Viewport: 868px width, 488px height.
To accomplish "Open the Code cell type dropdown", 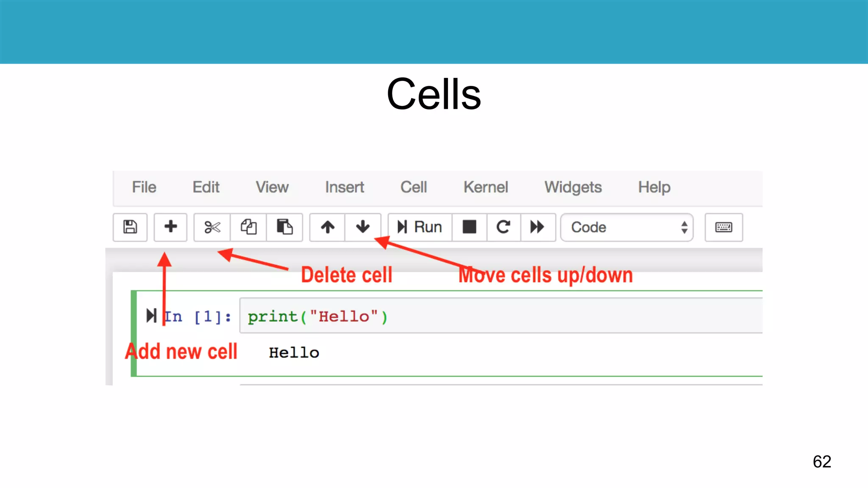I will (x=627, y=227).
